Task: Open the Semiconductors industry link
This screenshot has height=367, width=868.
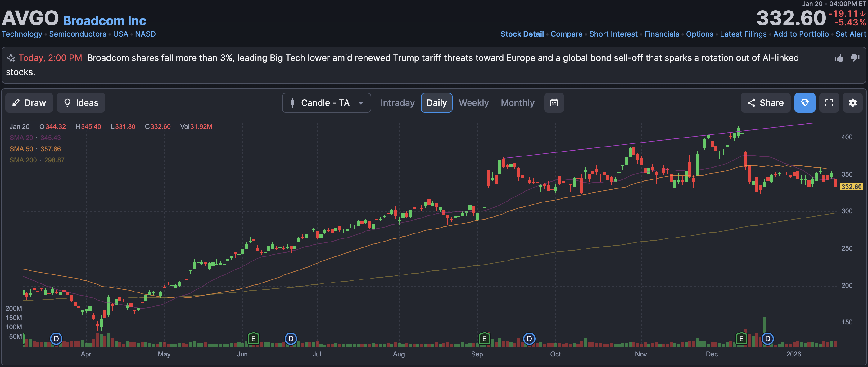Action: 78,34
